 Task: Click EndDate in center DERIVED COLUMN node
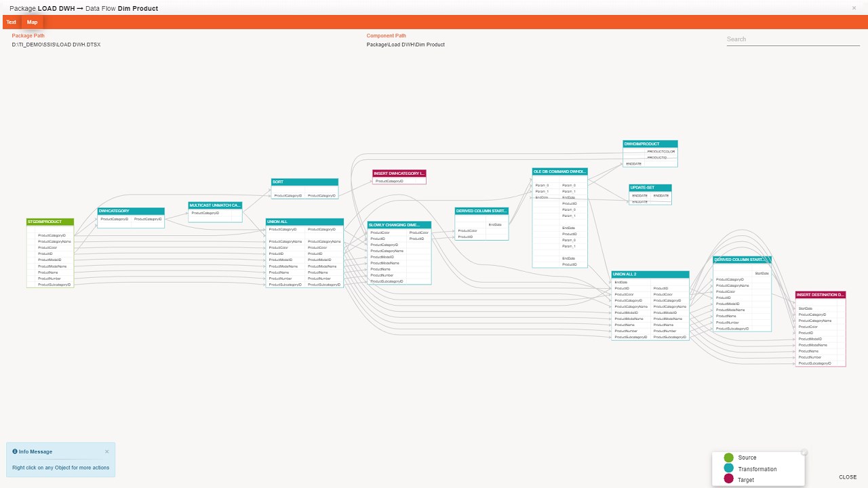click(x=495, y=224)
